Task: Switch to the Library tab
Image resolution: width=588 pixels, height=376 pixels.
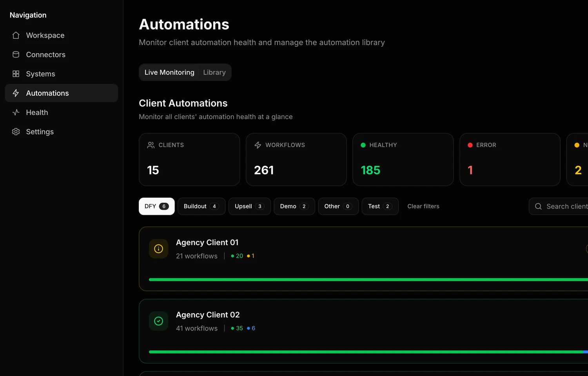Action: click(x=214, y=73)
